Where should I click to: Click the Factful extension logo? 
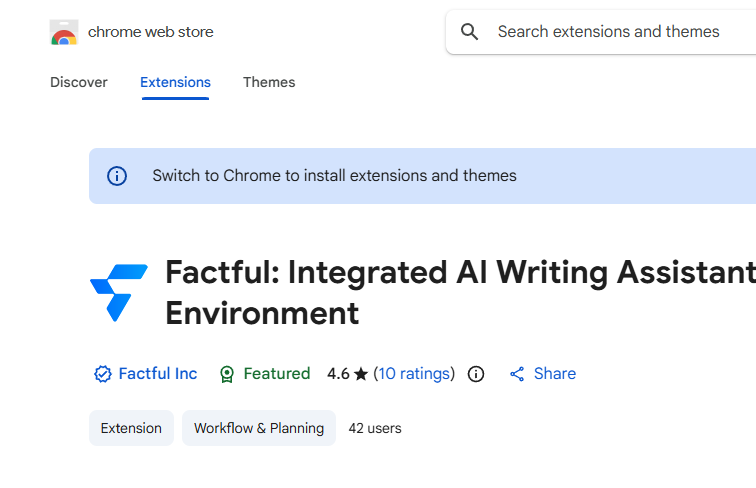click(x=119, y=293)
